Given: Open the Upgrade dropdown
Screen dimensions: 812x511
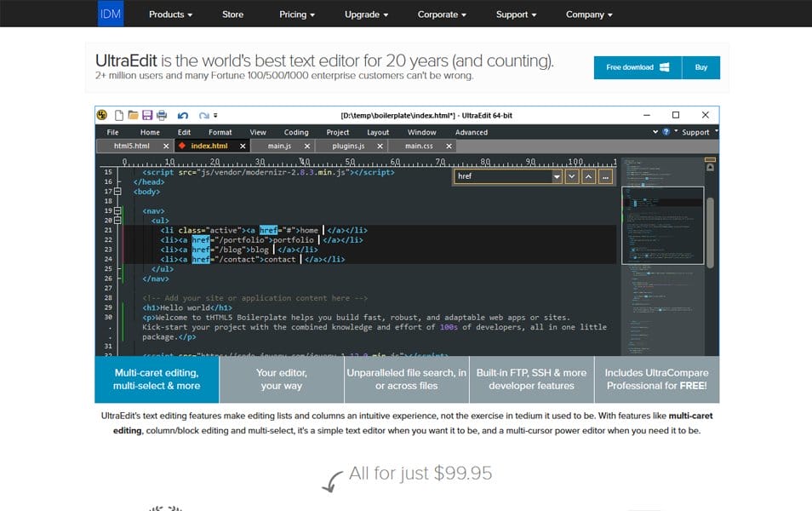Looking at the screenshot, I should pyautogui.click(x=366, y=14).
